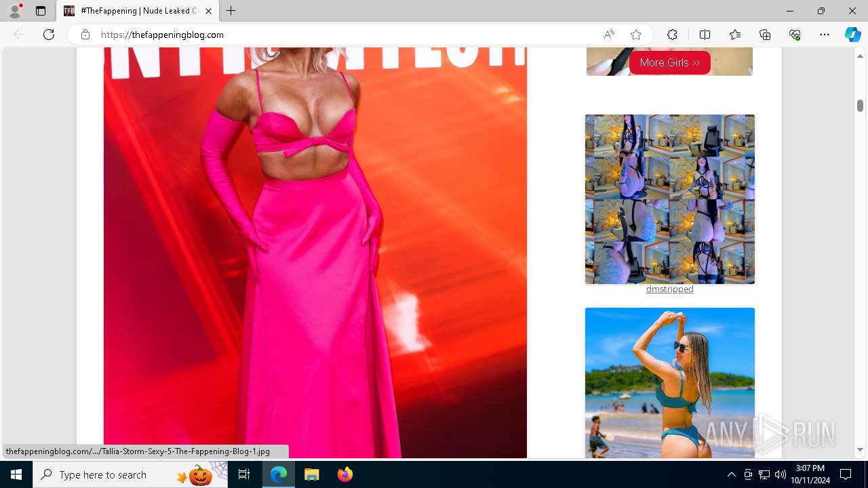Click the taskbar search box

point(131,474)
